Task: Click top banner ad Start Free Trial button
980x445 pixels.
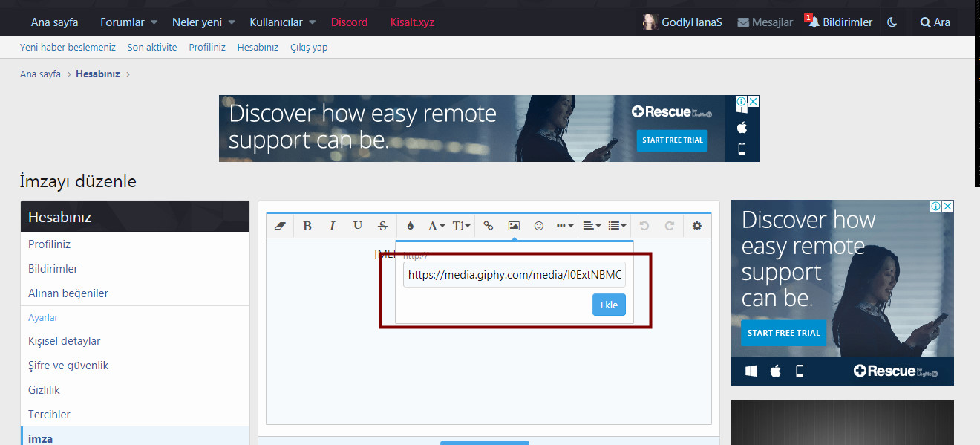Action: [673, 140]
